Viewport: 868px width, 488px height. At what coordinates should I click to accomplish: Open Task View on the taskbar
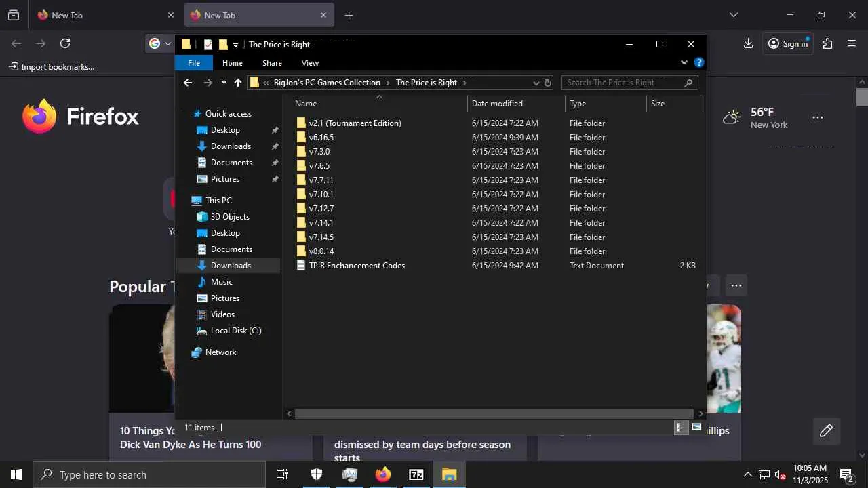tap(282, 475)
